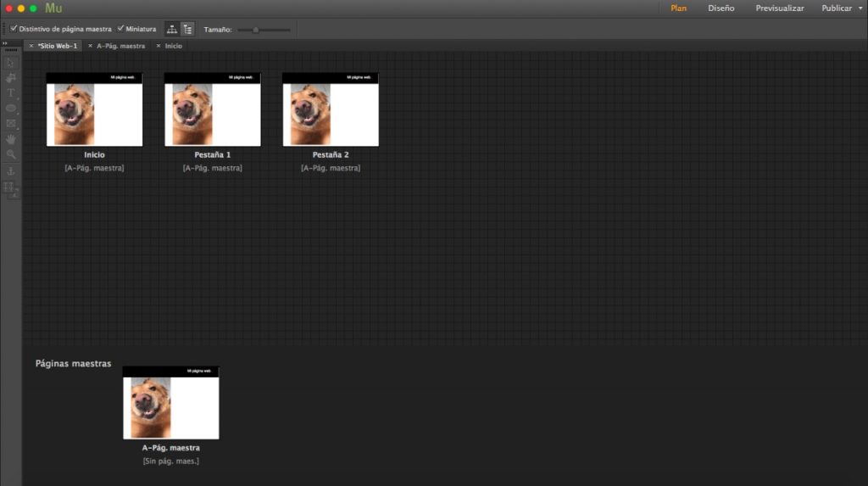Screen dimensions: 868x486
Task: Open Plan mode
Action: click(x=679, y=8)
